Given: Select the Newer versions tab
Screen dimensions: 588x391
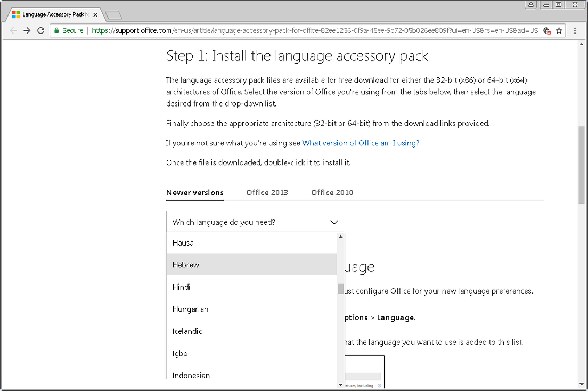Looking at the screenshot, I should coord(194,192).
